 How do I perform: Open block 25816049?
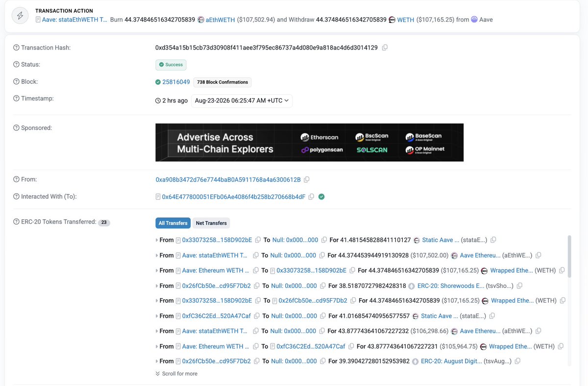176,82
